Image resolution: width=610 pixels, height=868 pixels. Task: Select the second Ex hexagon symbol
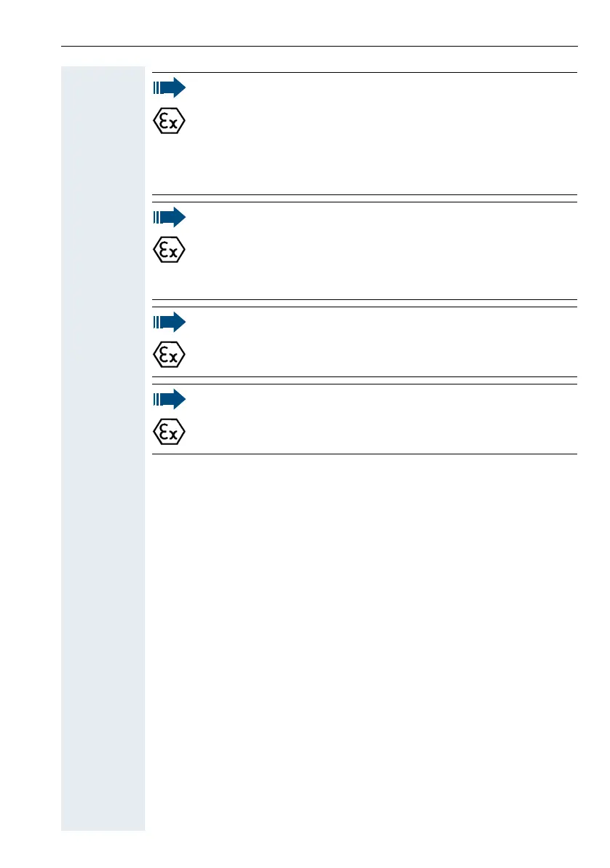coord(169,250)
